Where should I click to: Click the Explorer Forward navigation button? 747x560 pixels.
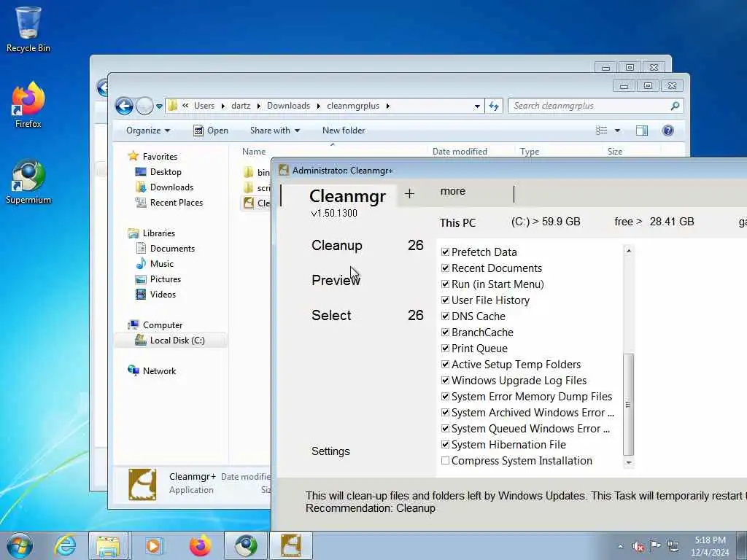[x=144, y=106]
